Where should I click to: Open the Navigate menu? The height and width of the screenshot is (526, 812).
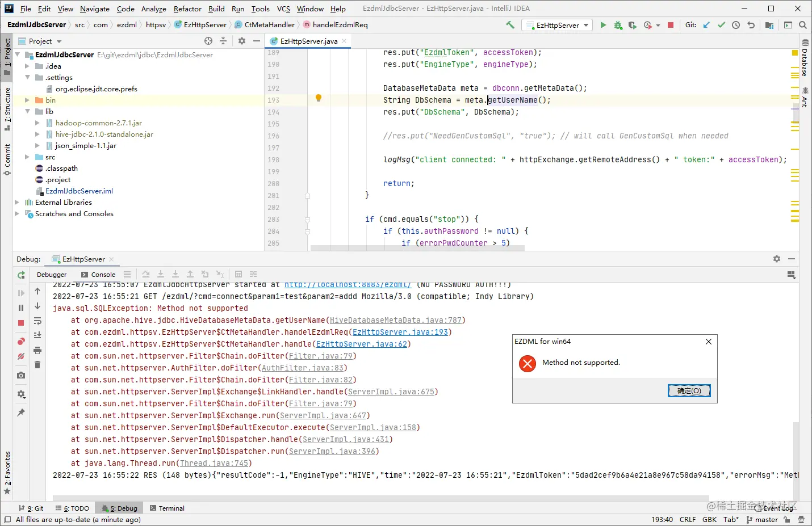(x=95, y=9)
